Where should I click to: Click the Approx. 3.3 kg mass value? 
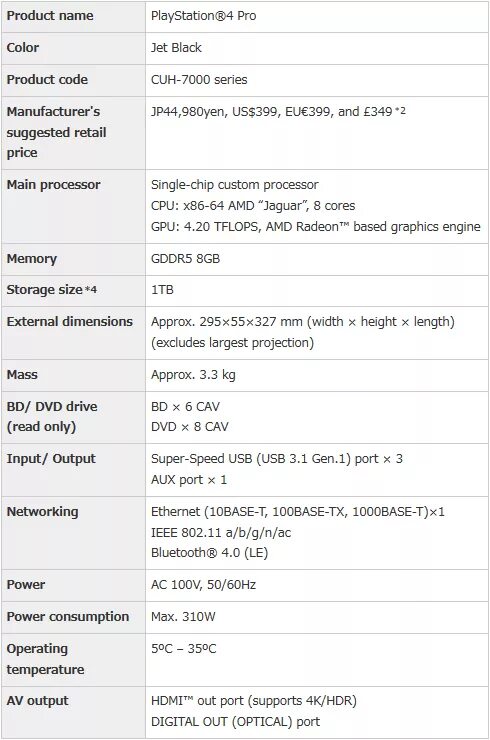(x=193, y=375)
